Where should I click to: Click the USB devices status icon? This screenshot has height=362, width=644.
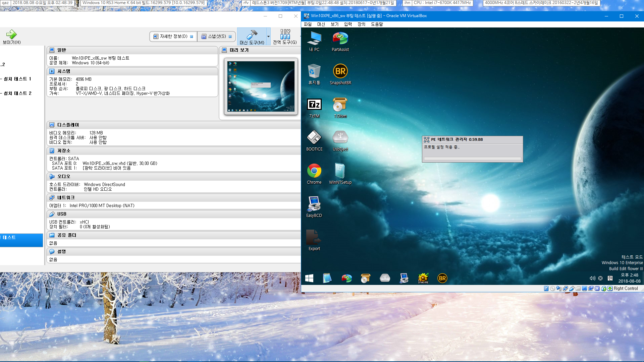point(572,288)
